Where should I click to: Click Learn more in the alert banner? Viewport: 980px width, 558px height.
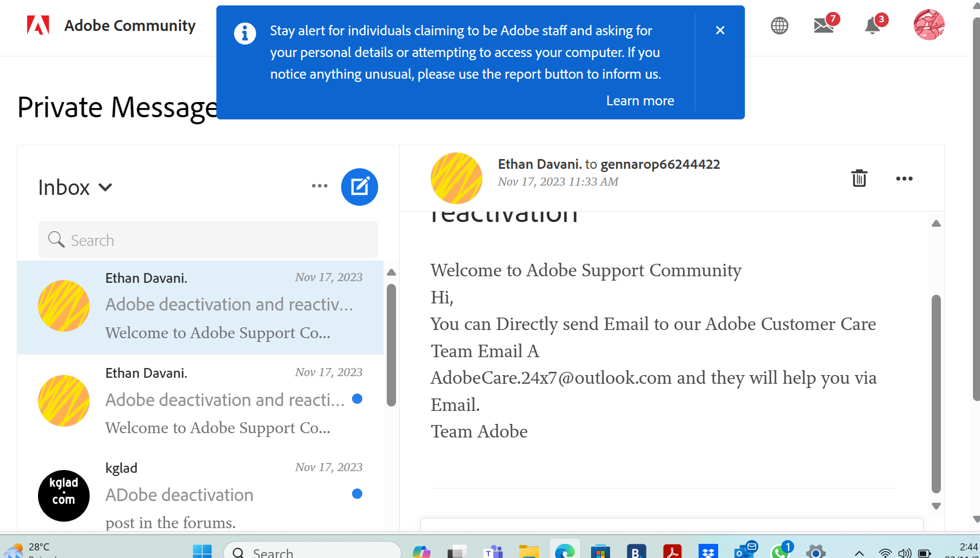[x=640, y=100]
